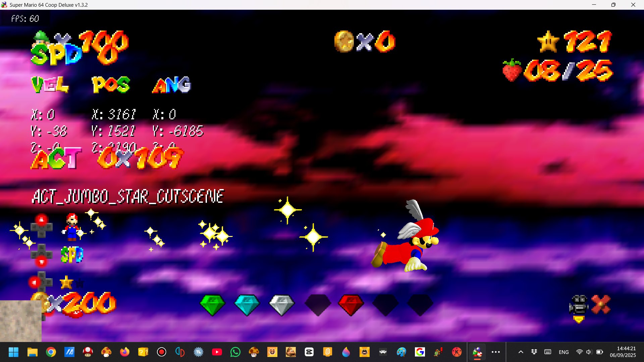
Task: Open Google Chrome from the taskbar
Action: (51, 352)
